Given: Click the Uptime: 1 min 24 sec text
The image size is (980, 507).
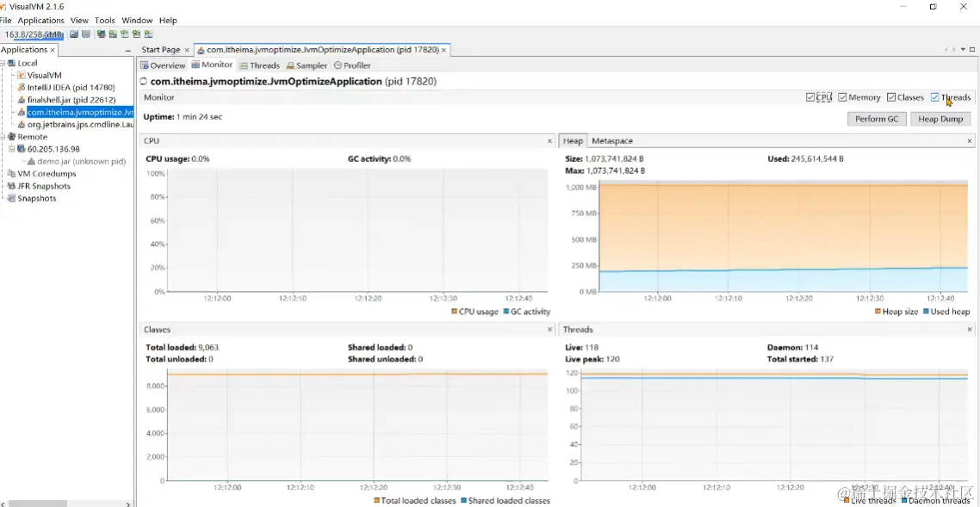Looking at the screenshot, I should (x=183, y=117).
